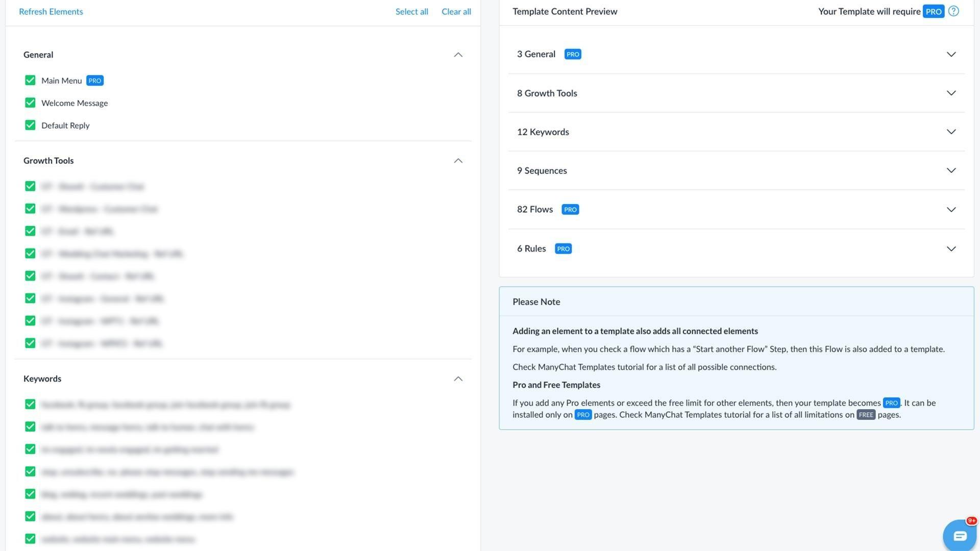Click the PRO badge beside Main Menu
The height and width of the screenshot is (551, 980).
point(95,81)
